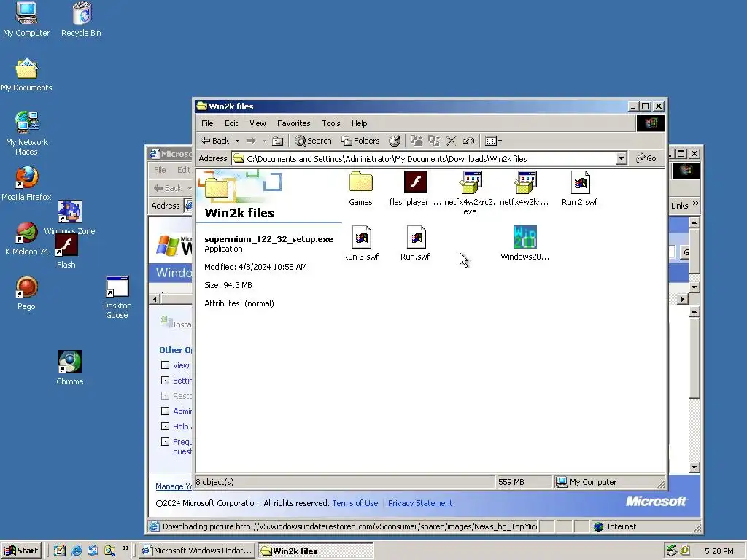Expand the Back history dropdown arrow
The width and height of the screenshot is (747, 560).
237,141
